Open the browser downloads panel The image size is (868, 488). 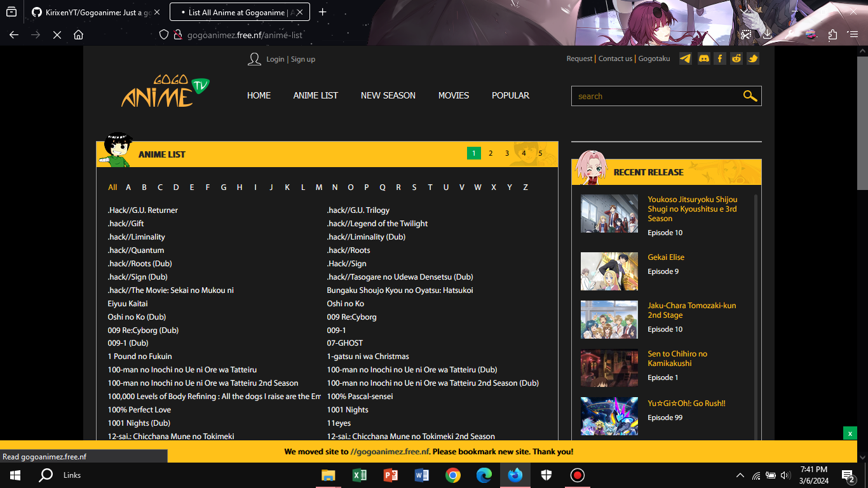(x=768, y=35)
